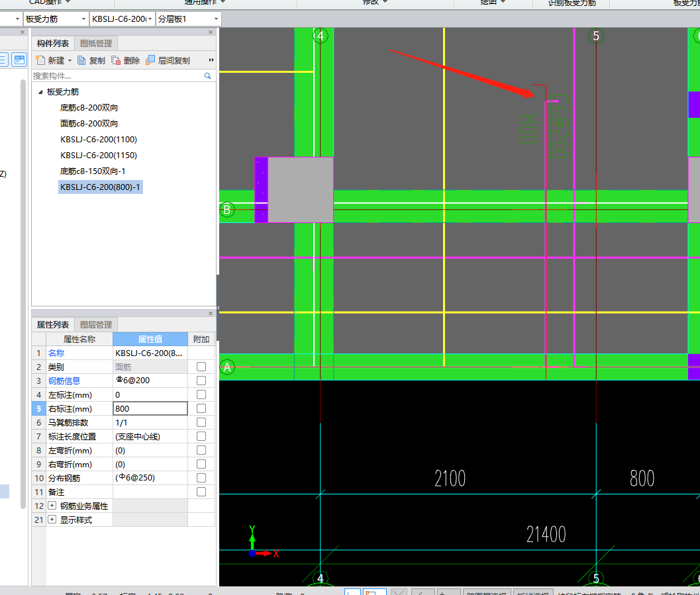
Task: Select 底筋c8-200双向 in the component list
Action: pos(89,107)
